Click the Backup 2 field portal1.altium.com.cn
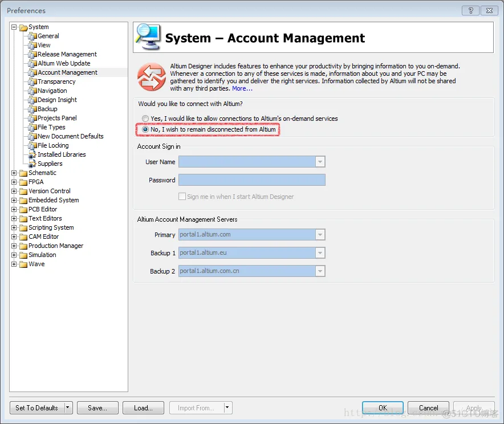The width and height of the screenshot is (504, 424). point(247,271)
